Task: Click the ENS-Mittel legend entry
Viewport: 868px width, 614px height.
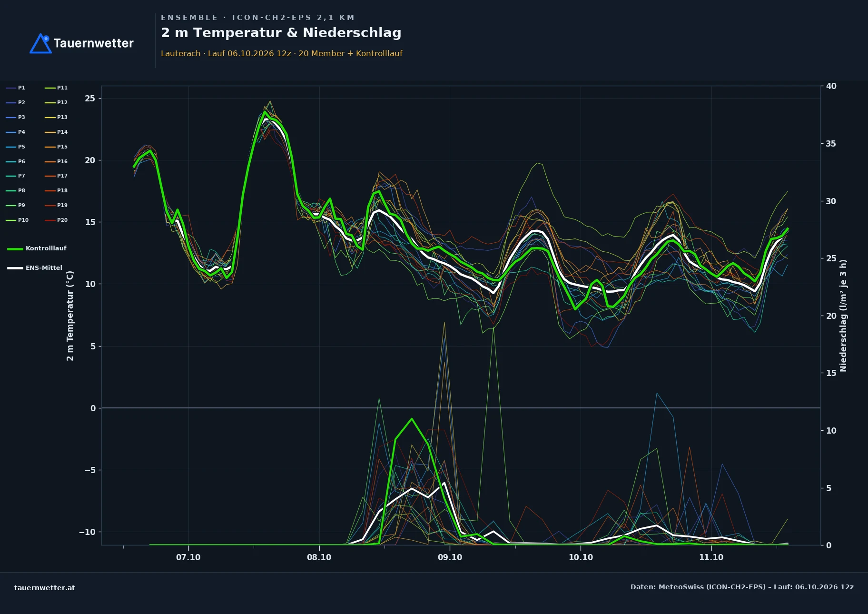Action: pyautogui.click(x=35, y=268)
